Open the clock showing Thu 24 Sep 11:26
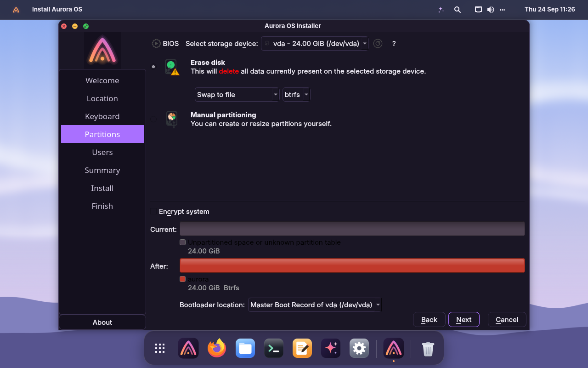 550,10
